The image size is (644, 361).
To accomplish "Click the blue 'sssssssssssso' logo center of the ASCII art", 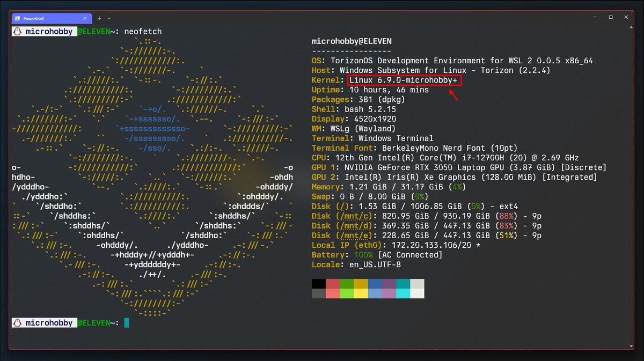I will point(153,129).
